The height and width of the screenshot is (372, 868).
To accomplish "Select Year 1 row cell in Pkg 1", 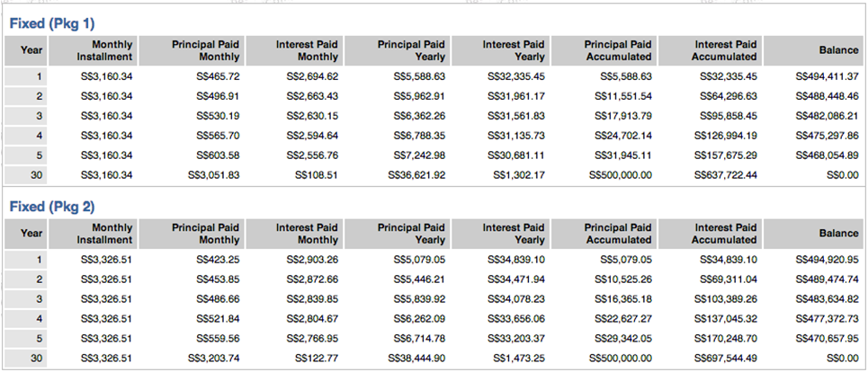I will point(26,76).
